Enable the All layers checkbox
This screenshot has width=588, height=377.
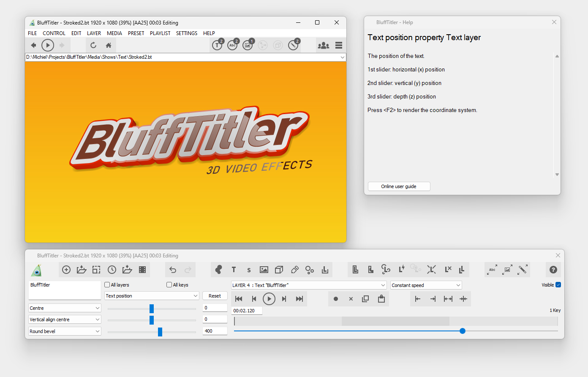point(107,285)
